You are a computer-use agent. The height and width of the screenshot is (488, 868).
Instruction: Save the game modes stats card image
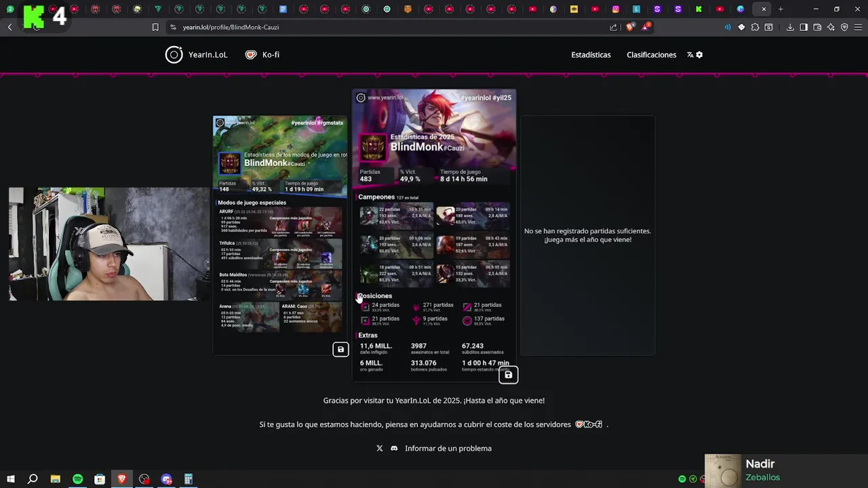coord(340,350)
